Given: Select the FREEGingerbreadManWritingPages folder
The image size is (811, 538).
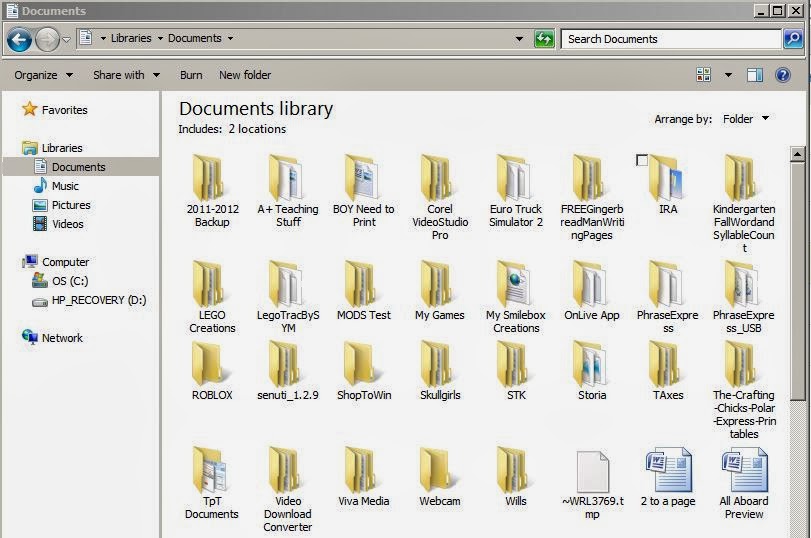Looking at the screenshot, I should coord(592,197).
